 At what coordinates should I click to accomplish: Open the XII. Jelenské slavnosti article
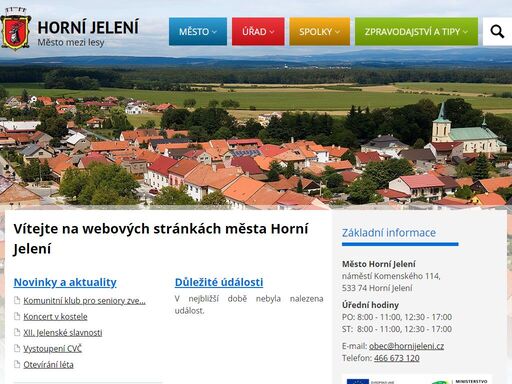63,332
